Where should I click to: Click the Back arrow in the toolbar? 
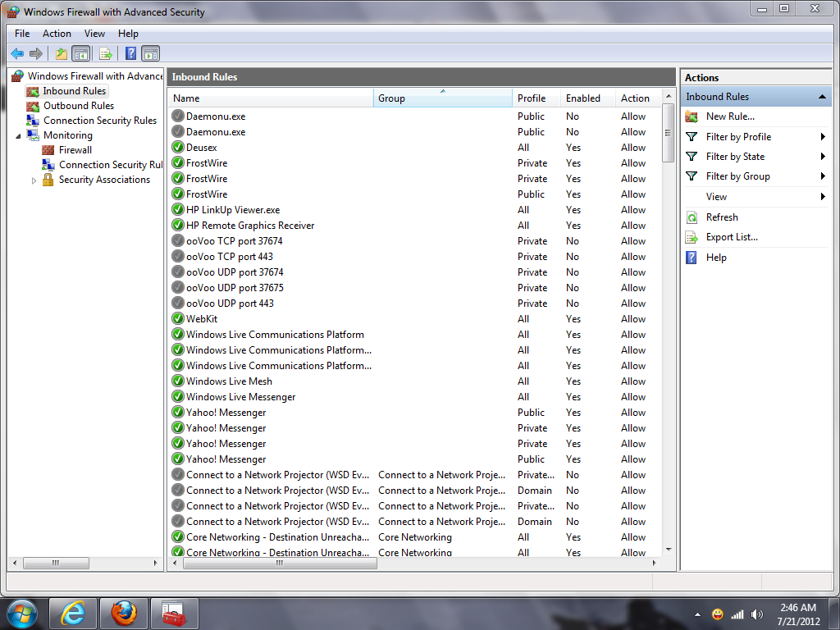point(17,54)
